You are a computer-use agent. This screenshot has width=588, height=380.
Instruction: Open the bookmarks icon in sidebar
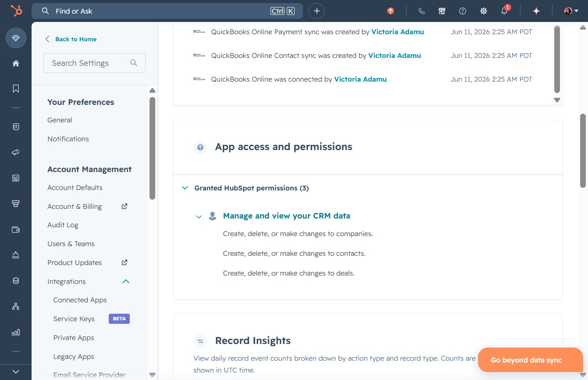(x=16, y=89)
